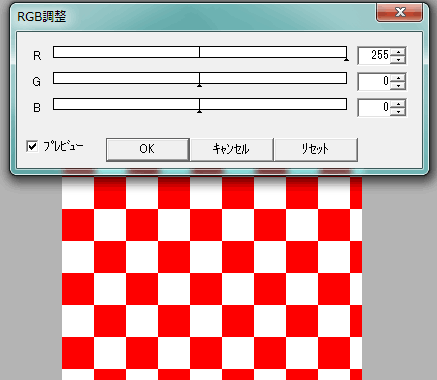Click the B channel slider track
Viewport: 437px width, 380px height.
(200, 104)
